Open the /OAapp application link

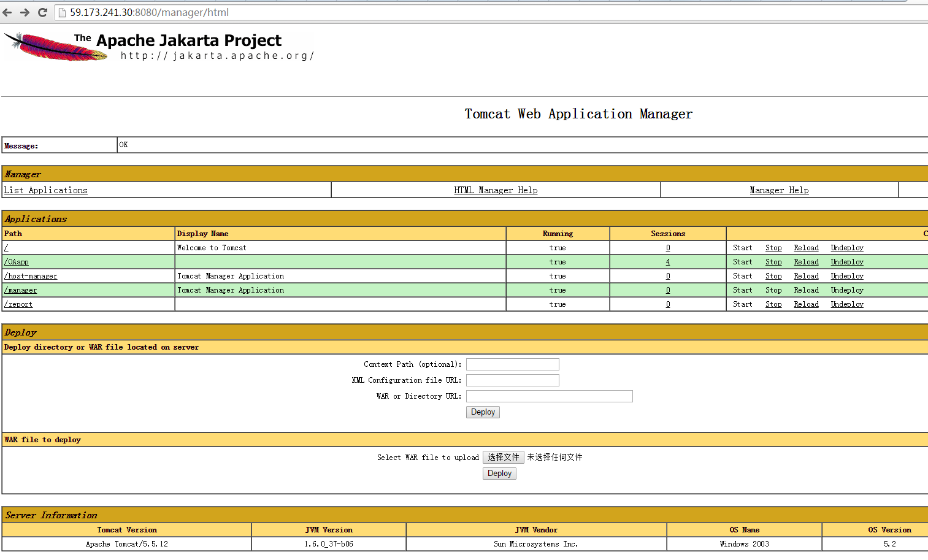tap(17, 262)
